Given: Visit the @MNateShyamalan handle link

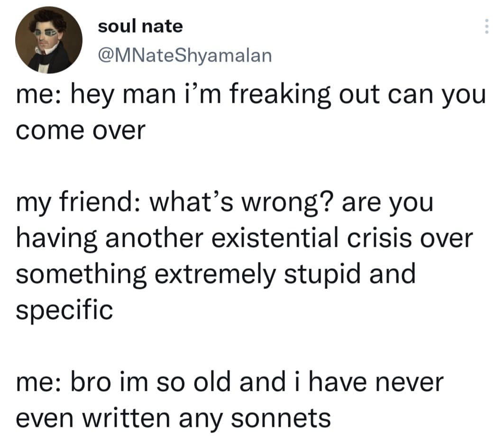Looking at the screenshot, I should [x=184, y=55].
